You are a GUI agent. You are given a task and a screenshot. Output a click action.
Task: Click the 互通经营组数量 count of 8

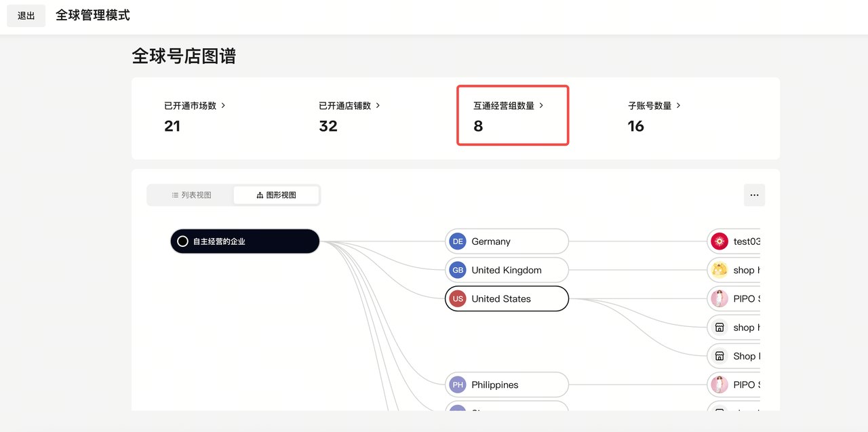(x=478, y=126)
